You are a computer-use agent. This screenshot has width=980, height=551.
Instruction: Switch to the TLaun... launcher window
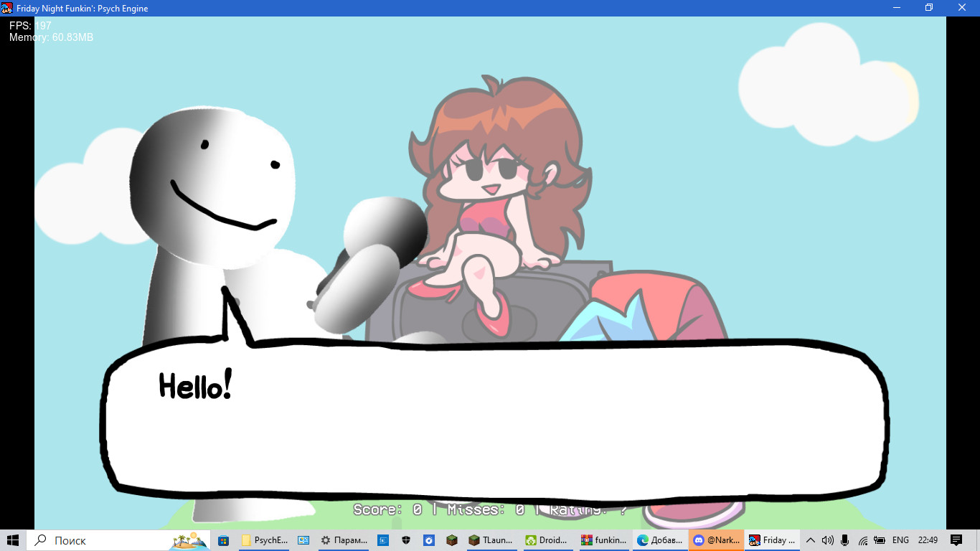pos(491,540)
